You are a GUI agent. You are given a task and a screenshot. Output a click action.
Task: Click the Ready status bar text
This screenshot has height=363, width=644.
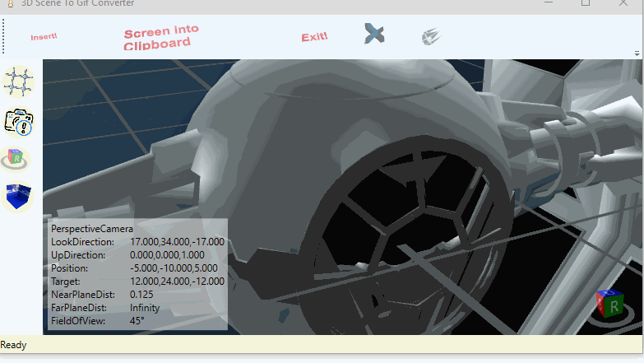click(x=13, y=345)
